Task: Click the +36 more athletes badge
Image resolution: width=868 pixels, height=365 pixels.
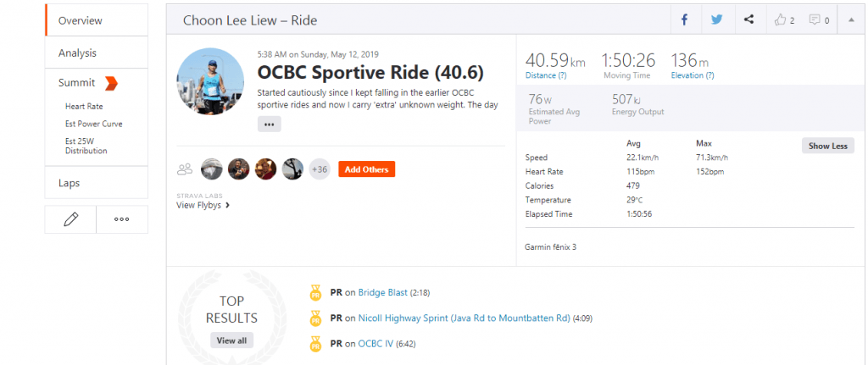Action: (320, 169)
